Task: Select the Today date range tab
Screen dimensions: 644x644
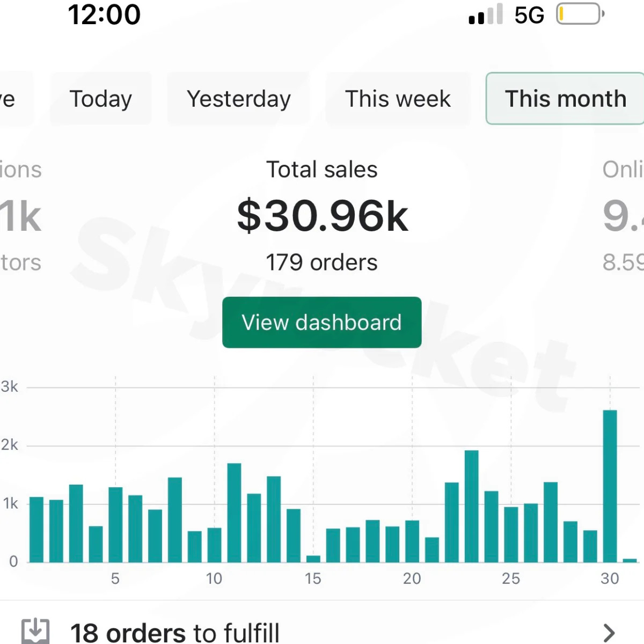Action: (x=101, y=99)
